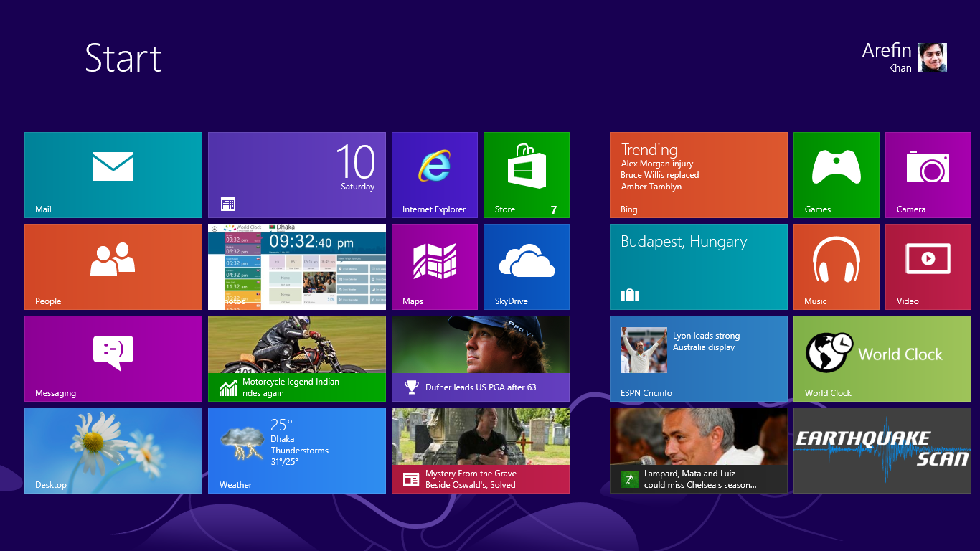The image size is (980, 551).
Task: Open the Maps folded-map icon
Action: coord(435,261)
